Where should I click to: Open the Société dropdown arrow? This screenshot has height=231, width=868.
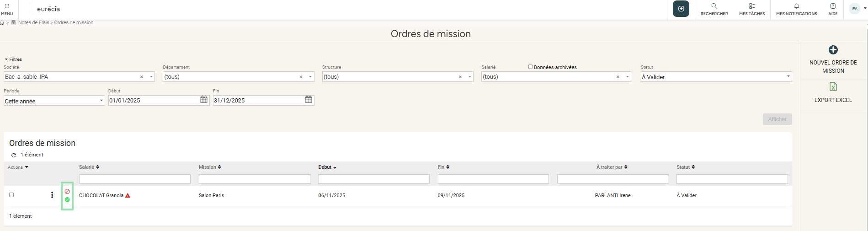151,77
